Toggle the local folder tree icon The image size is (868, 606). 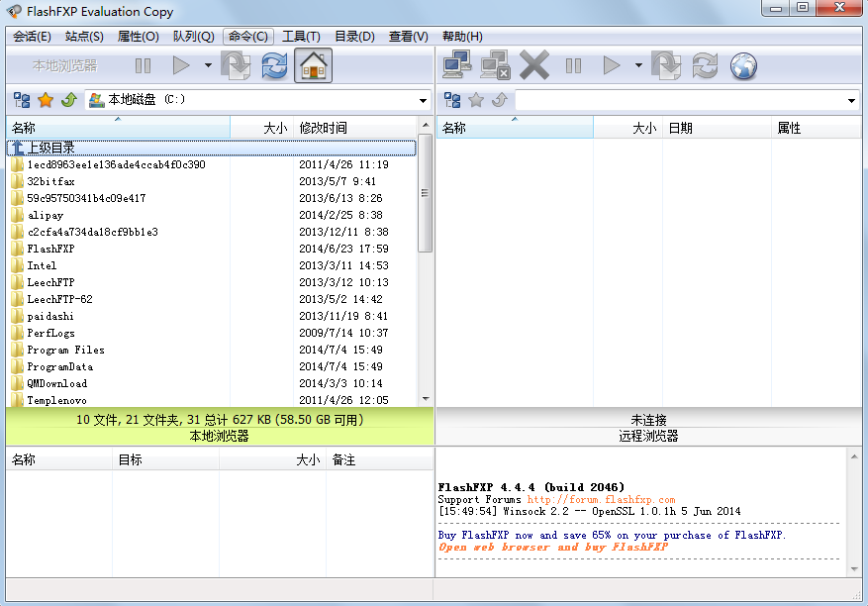(x=22, y=100)
